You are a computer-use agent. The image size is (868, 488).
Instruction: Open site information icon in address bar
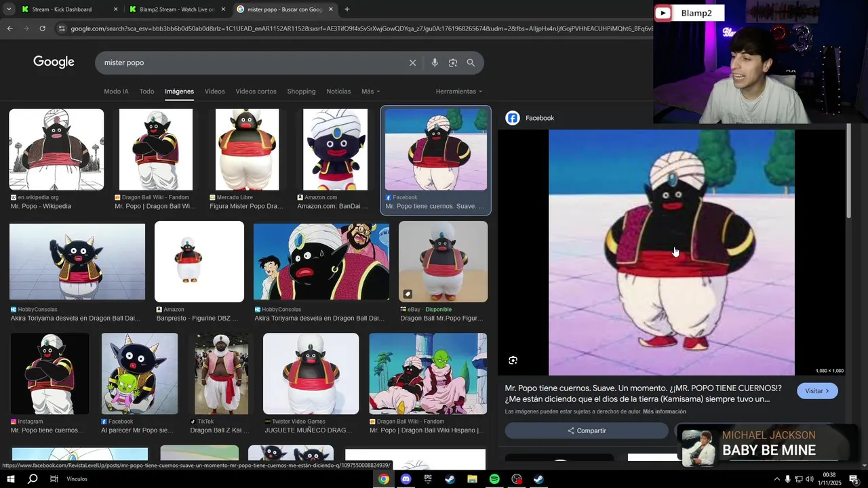(x=62, y=28)
